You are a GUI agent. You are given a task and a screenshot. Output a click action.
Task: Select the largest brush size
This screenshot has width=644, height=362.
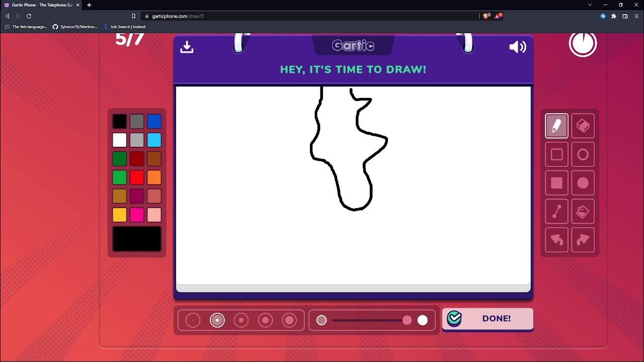click(x=289, y=320)
